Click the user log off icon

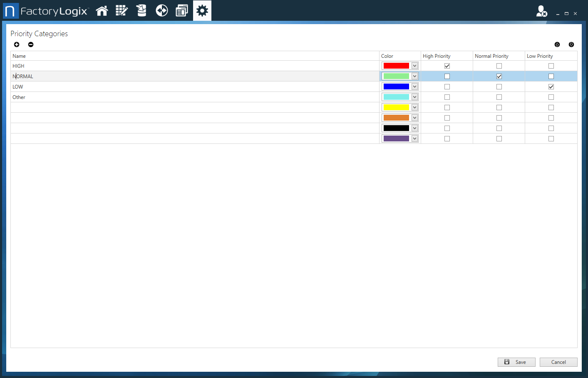pos(541,11)
